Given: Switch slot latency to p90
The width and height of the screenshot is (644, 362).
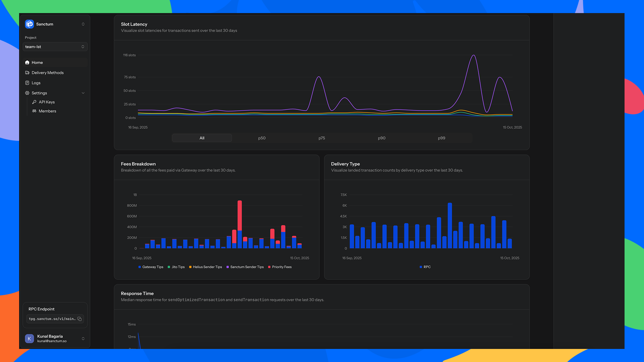Looking at the screenshot, I should click(382, 138).
